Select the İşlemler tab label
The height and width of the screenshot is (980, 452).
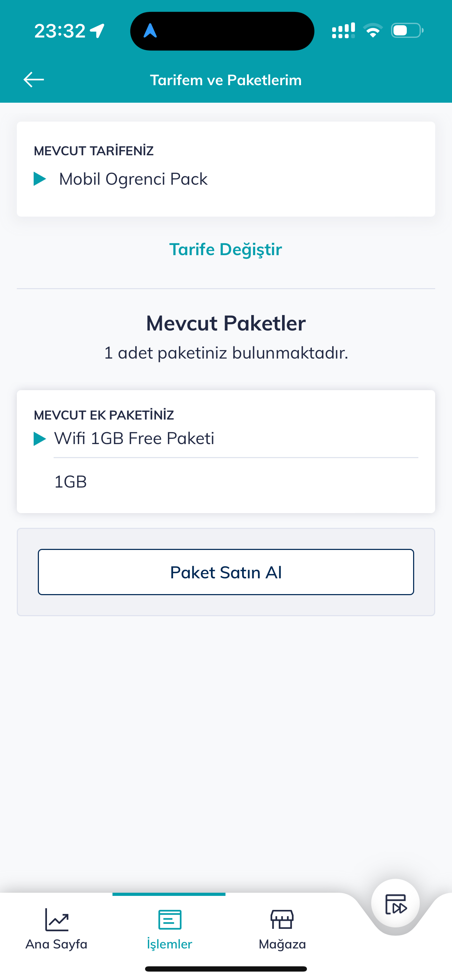[x=170, y=944]
